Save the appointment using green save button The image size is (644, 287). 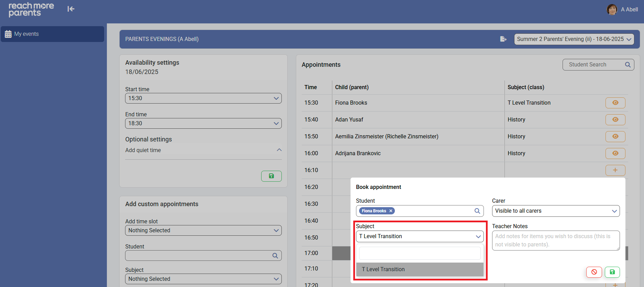(x=612, y=272)
